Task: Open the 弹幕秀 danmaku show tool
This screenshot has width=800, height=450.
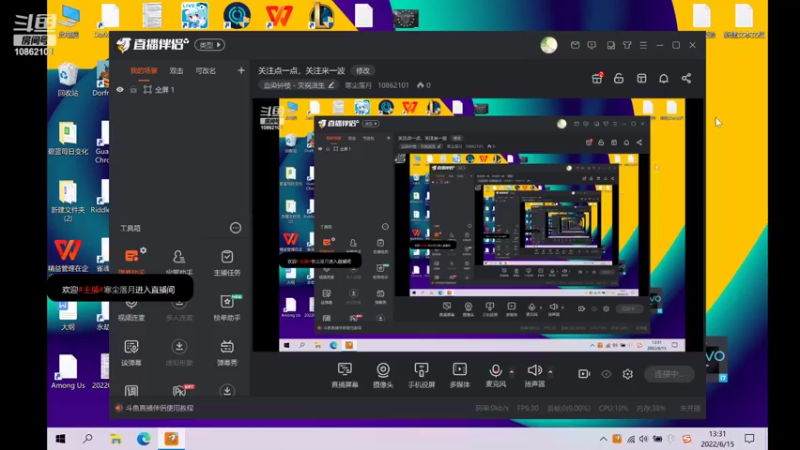Action: point(227,353)
